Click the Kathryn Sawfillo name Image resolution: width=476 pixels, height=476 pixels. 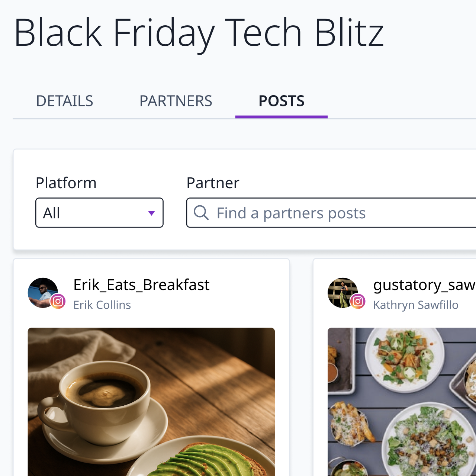click(415, 305)
